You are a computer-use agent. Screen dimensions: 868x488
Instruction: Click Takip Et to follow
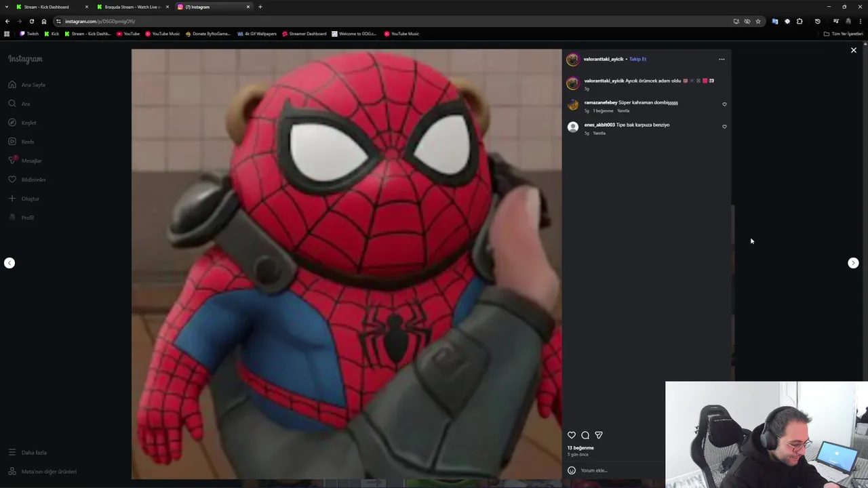click(x=637, y=59)
